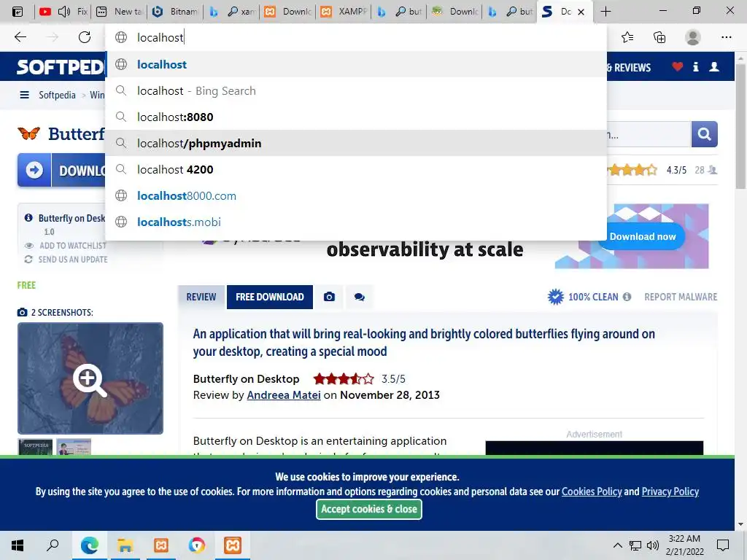Image resolution: width=747 pixels, height=560 pixels.
Task: Click the blue search magnifier button
Action: click(x=704, y=134)
